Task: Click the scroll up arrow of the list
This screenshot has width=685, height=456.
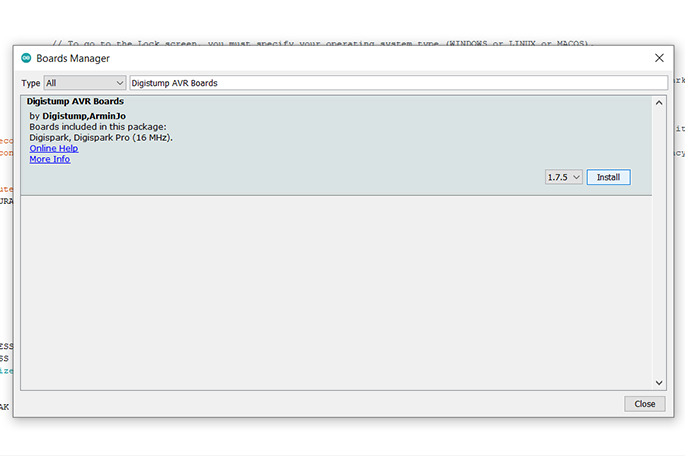Action: (x=659, y=103)
